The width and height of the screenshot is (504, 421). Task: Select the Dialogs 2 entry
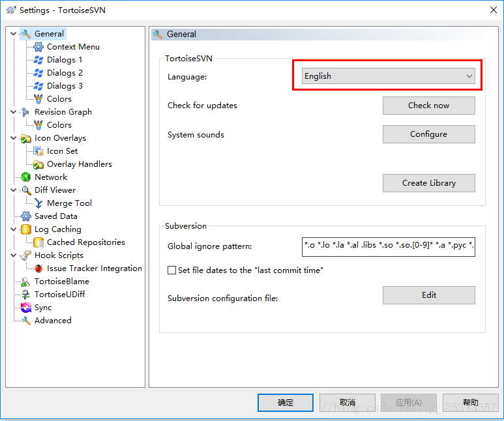65,73
